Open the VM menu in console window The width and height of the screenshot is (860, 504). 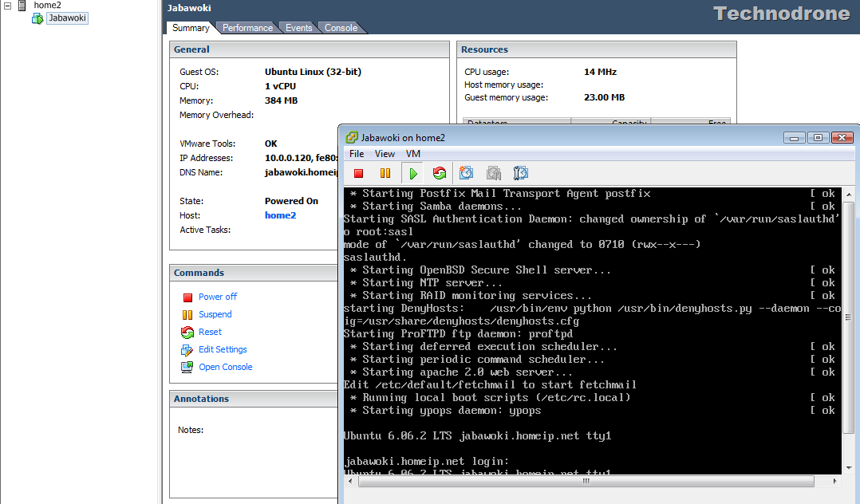click(413, 154)
